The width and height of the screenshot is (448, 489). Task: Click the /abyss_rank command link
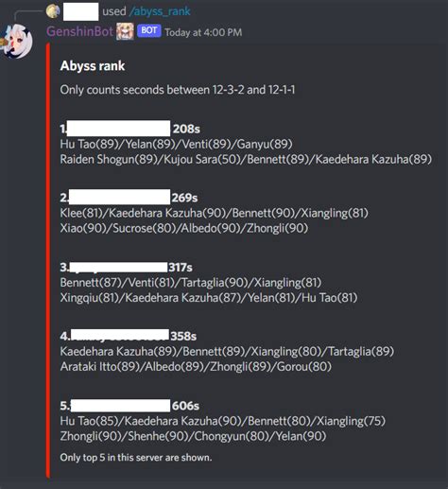160,11
